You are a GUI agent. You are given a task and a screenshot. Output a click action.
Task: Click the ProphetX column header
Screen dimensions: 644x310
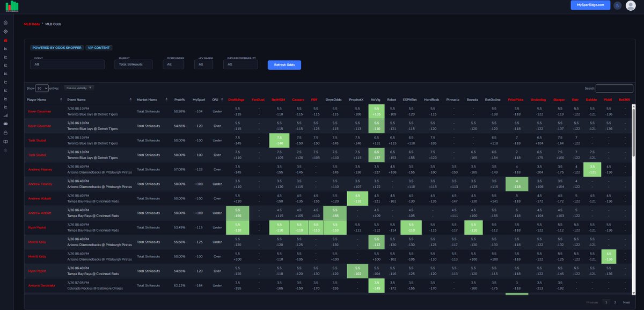356,99
